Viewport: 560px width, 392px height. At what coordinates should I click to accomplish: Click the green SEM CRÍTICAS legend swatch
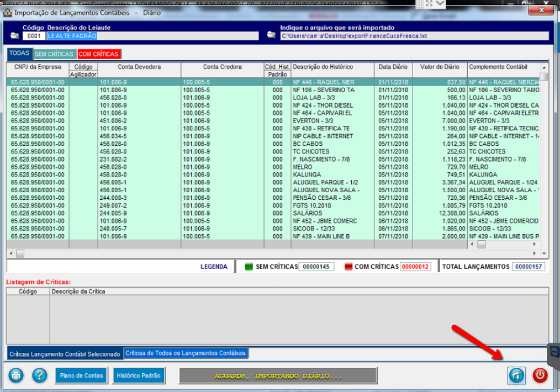249,267
